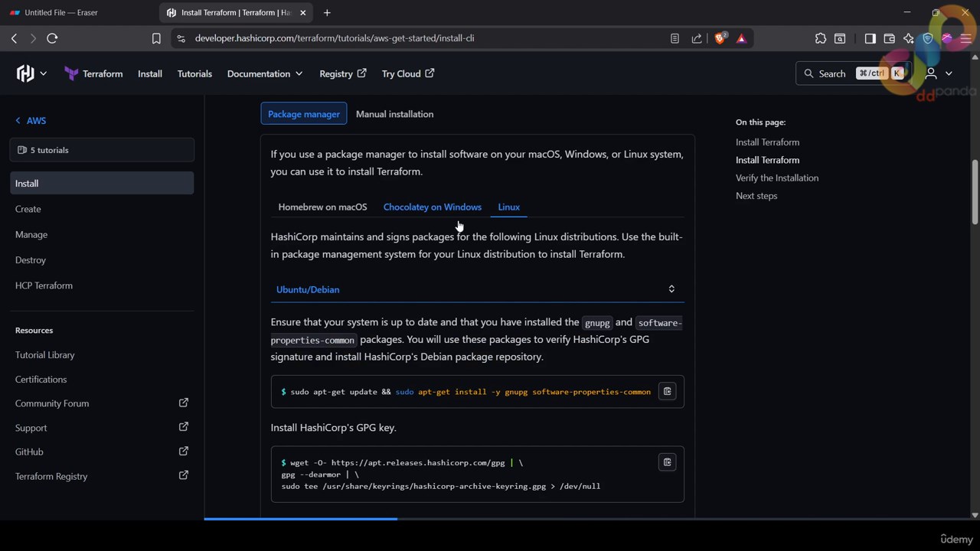Reload the page with refresh icon
980x551 pixels.
(x=52, y=38)
